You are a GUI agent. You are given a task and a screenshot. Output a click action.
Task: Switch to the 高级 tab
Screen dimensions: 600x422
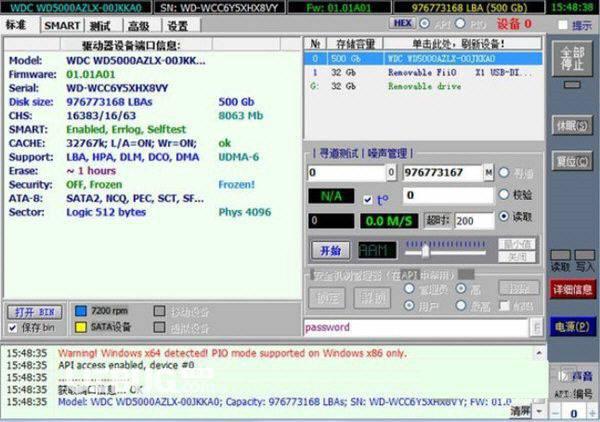tap(140, 26)
